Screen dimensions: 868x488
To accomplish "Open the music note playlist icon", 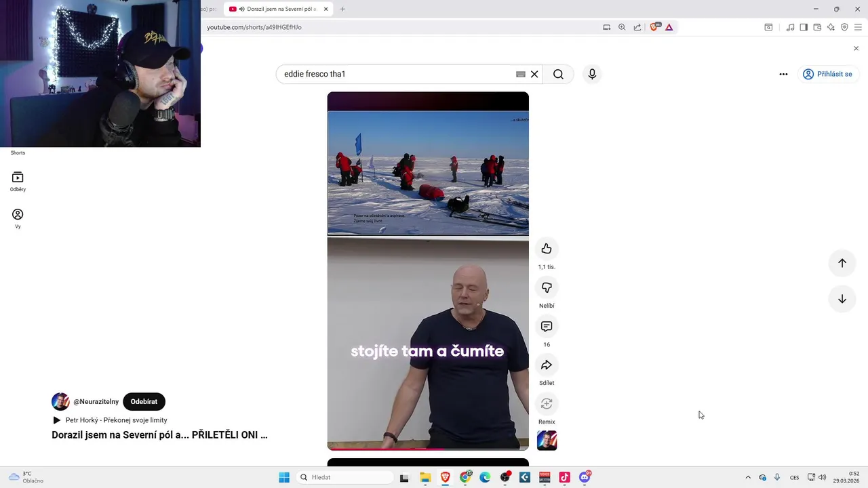I will click(790, 27).
